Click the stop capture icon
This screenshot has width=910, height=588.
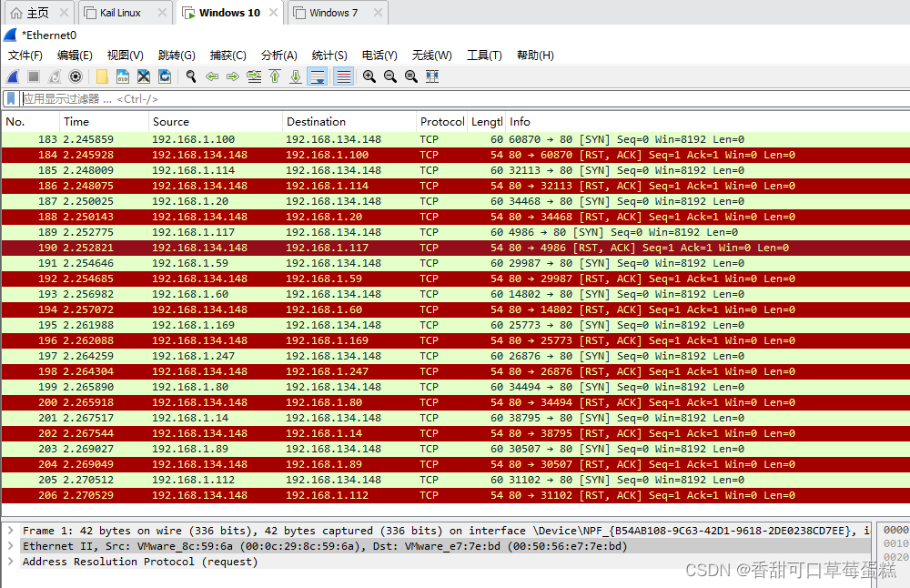(32, 76)
